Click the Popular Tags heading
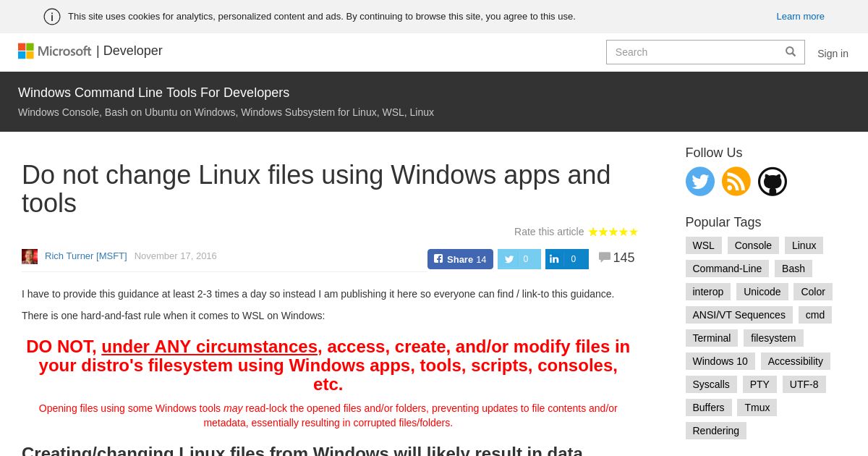Viewport: 868px width, 456px height. coord(723,222)
